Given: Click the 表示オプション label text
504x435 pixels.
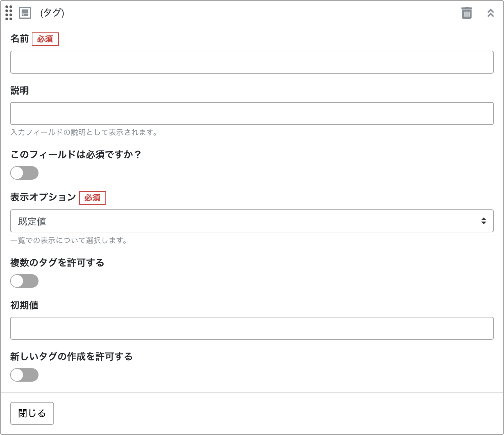Looking at the screenshot, I should pyautogui.click(x=43, y=197).
